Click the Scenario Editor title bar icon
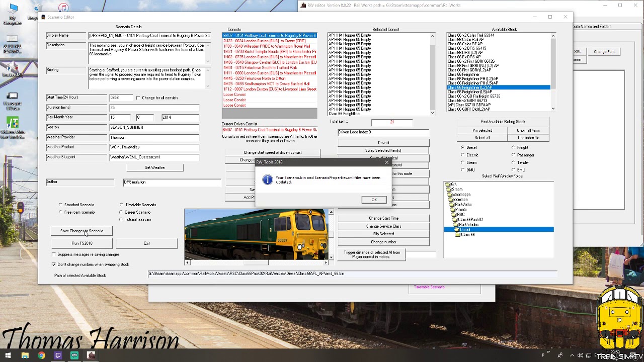The width and height of the screenshot is (644, 362). [43, 17]
